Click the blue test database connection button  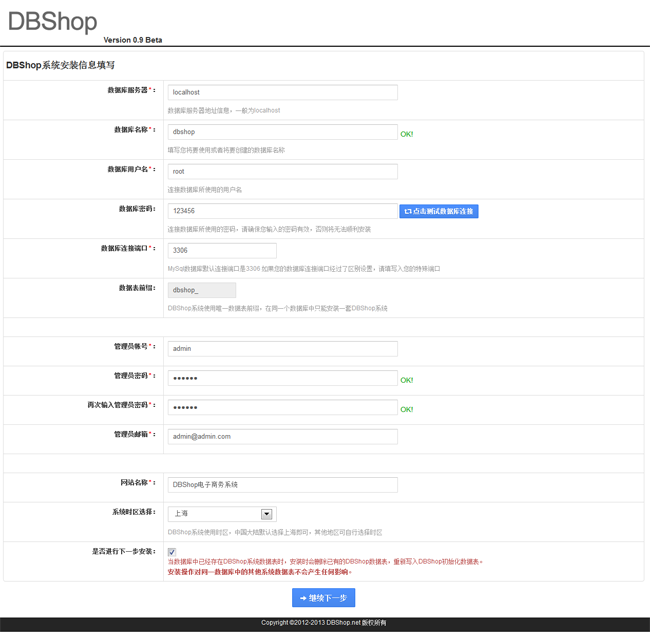tap(439, 211)
